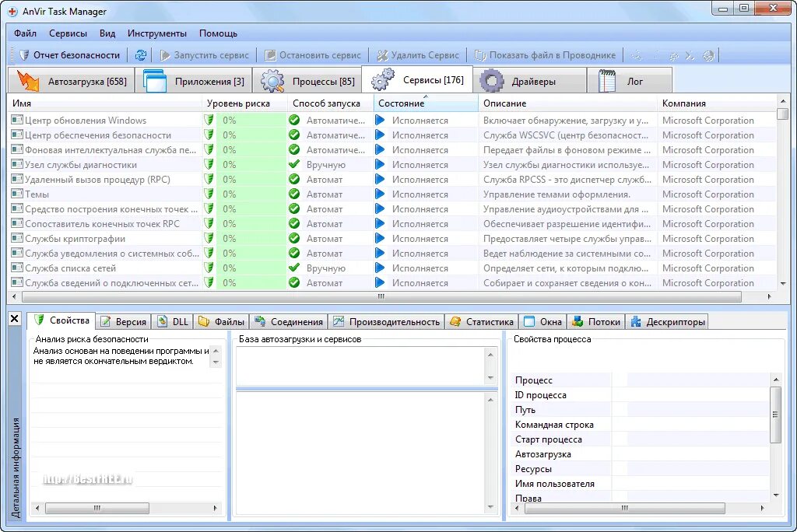Image resolution: width=797 pixels, height=532 pixels.
Task: Open the Сервисы menu in the menu bar
Action: pos(68,33)
